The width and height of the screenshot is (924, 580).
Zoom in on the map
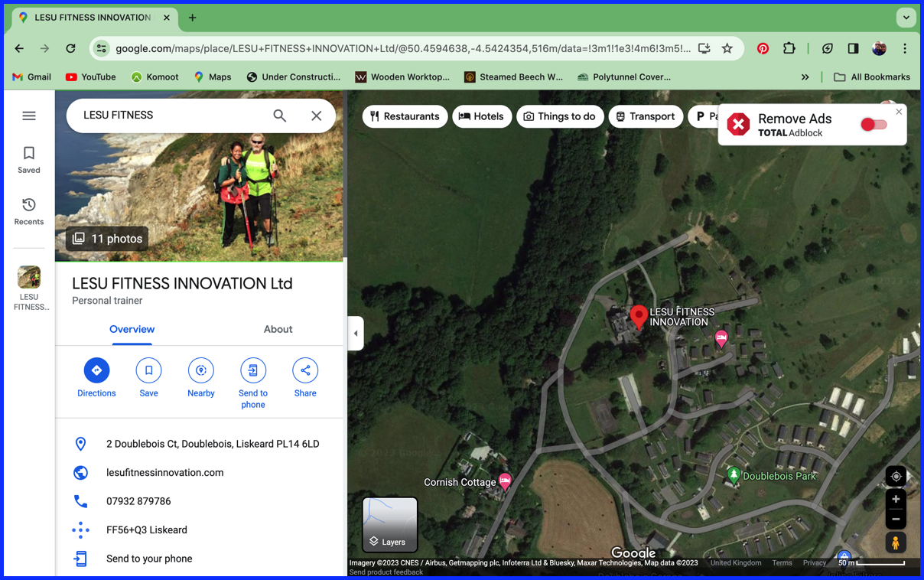896,500
